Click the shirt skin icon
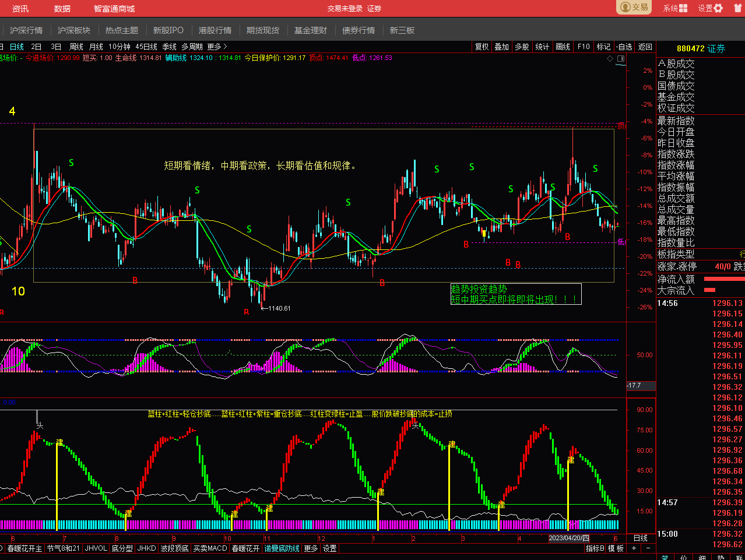Image resolution: width=745 pixels, height=560 pixels. pyautogui.click(x=737, y=8)
